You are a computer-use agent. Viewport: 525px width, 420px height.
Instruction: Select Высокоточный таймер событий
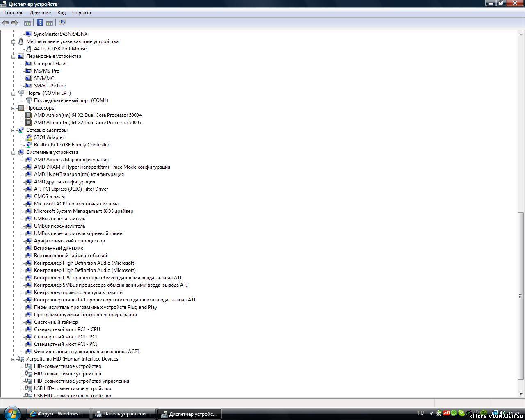click(x=71, y=256)
